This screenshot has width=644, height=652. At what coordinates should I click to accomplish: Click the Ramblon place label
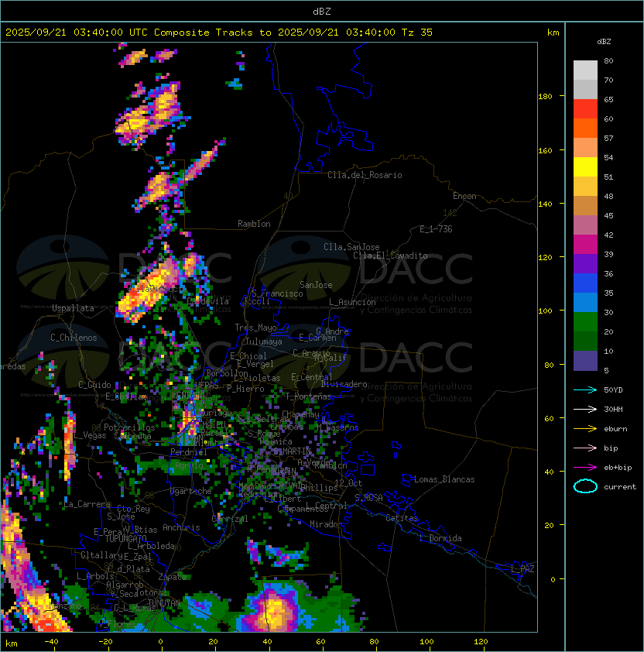point(254,224)
